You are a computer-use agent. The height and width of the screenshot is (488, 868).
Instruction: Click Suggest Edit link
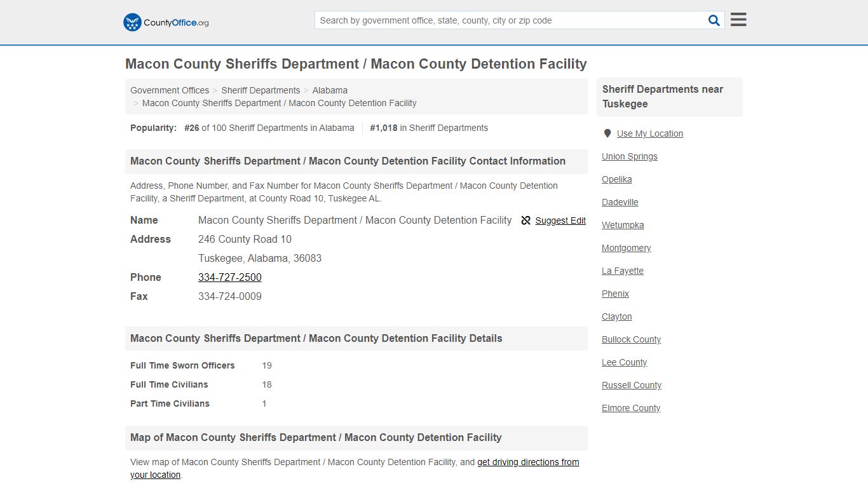pyautogui.click(x=560, y=220)
